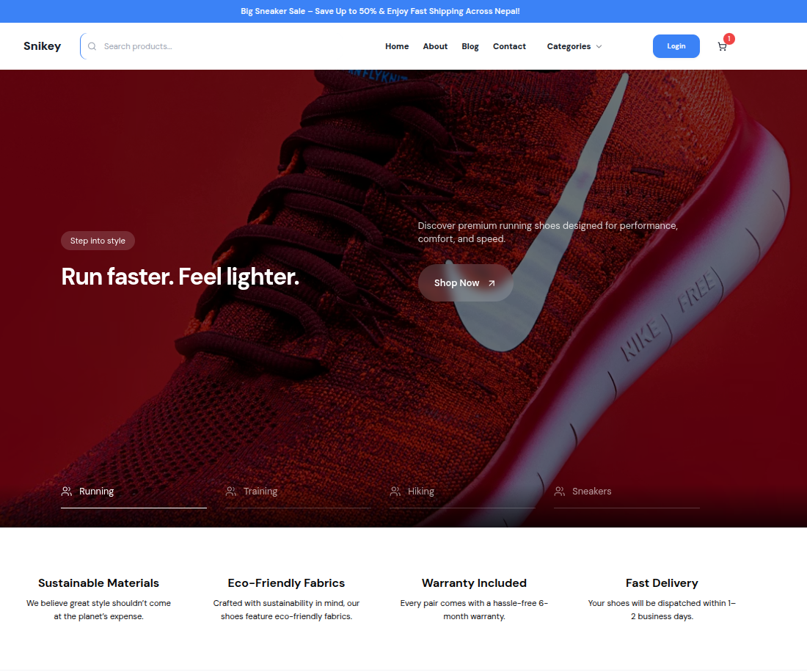Open the About page
This screenshot has width=807, height=672.
[435, 46]
